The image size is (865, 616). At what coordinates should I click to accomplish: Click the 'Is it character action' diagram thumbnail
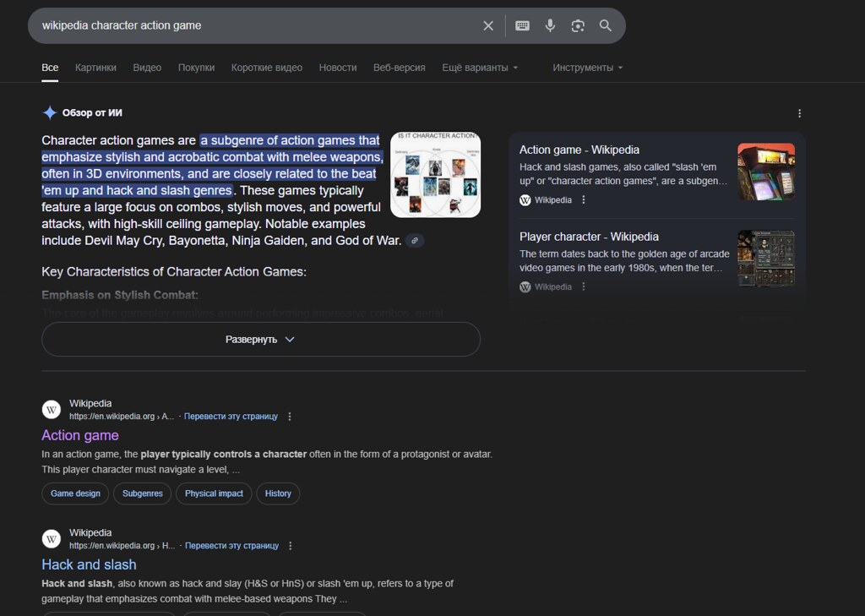pos(435,174)
